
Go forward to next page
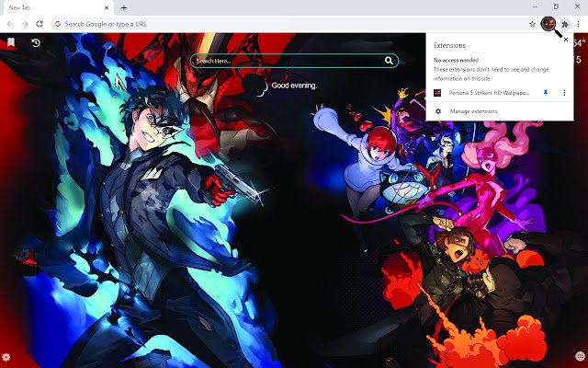pyautogui.click(x=25, y=24)
